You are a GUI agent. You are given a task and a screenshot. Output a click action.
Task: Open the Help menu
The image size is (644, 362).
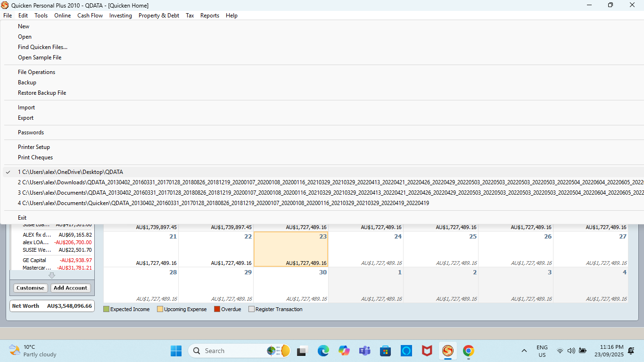pos(231,16)
